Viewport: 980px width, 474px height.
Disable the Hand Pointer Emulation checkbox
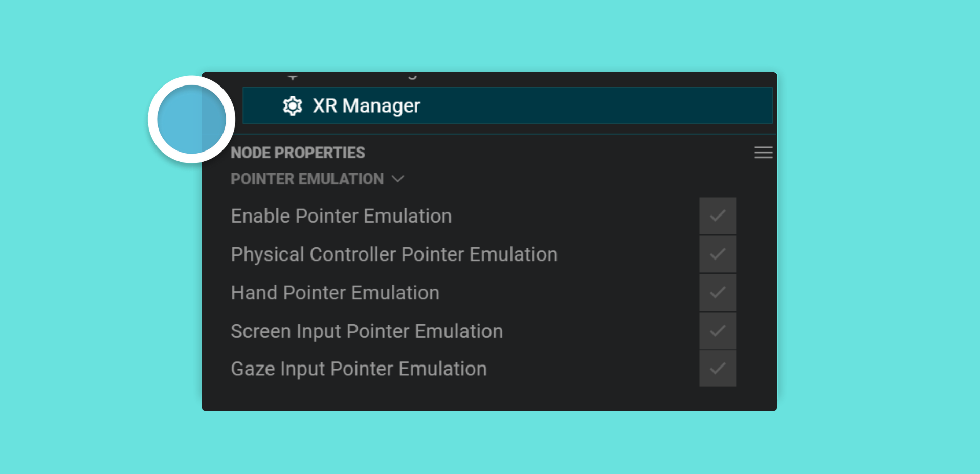pyautogui.click(x=718, y=292)
